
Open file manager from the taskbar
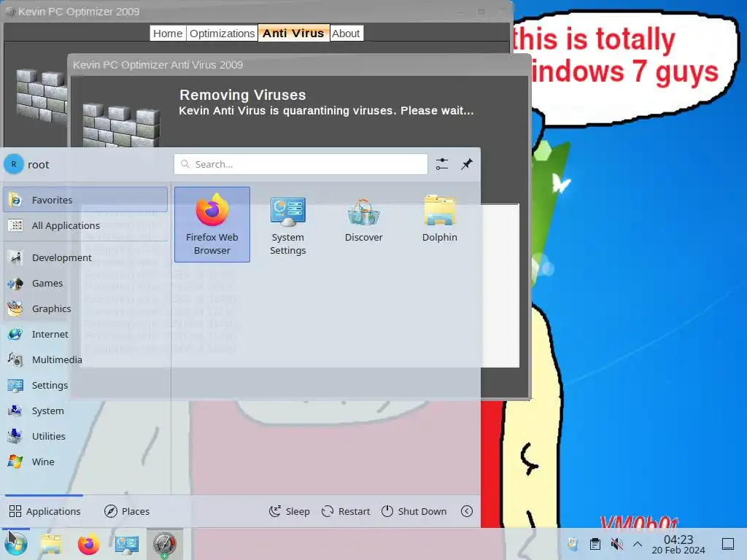coord(51,544)
